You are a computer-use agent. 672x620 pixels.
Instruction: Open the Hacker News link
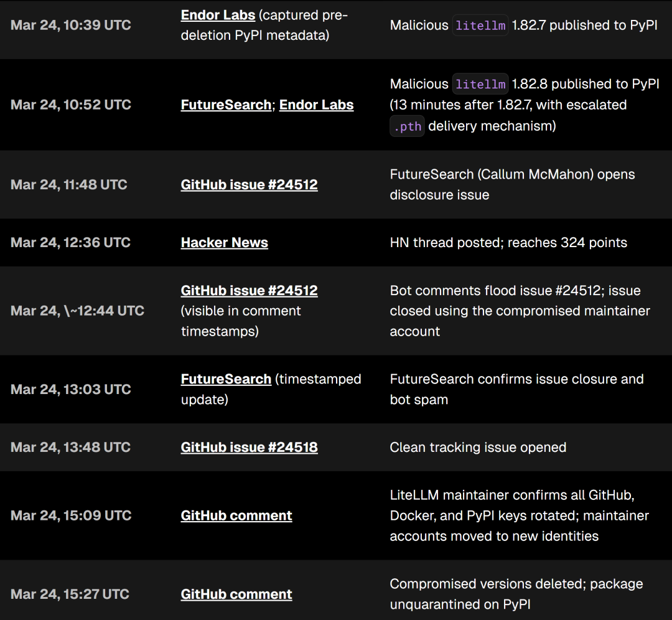coord(224,242)
